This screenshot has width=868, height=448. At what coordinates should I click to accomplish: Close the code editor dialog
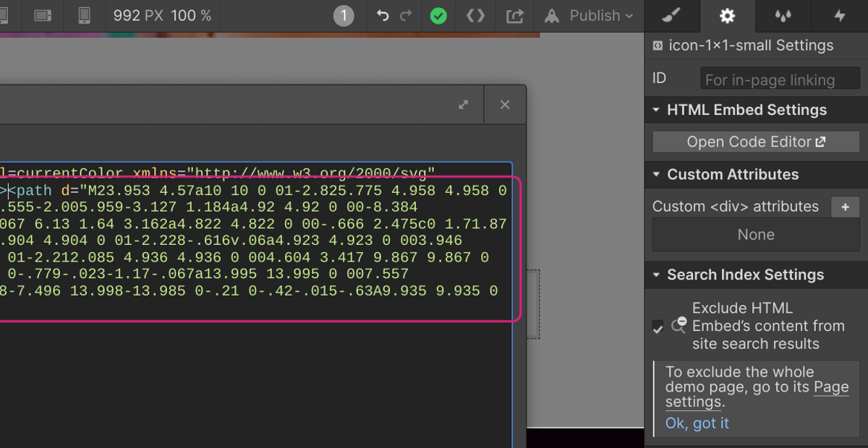tap(505, 105)
